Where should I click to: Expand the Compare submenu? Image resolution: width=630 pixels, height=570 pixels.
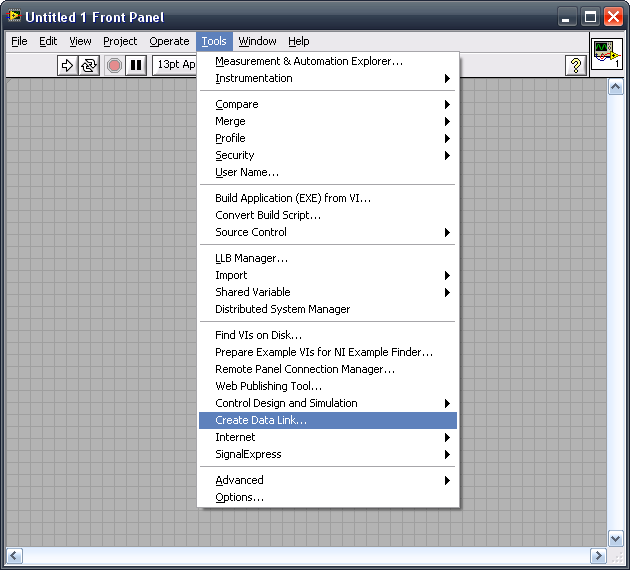point(328,104)
